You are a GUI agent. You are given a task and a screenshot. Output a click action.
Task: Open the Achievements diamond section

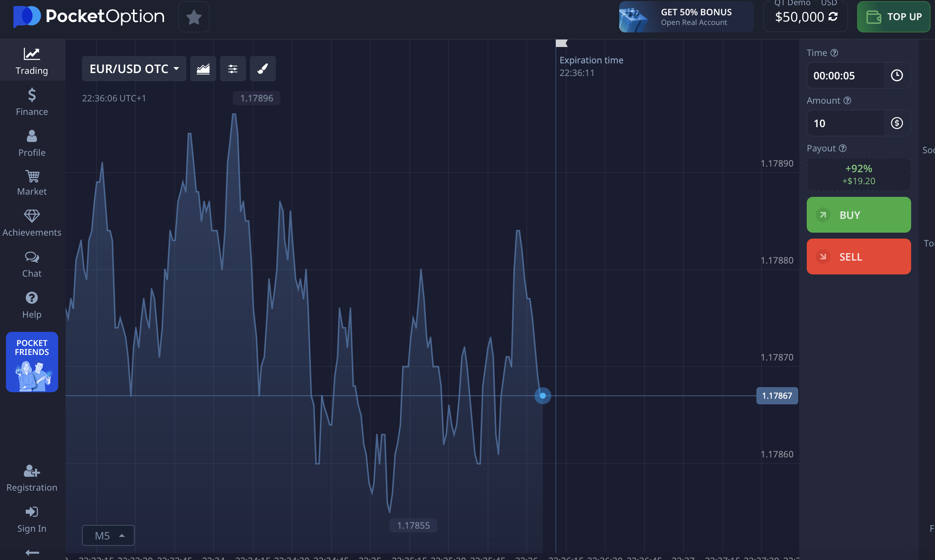[x=32, y=223]
